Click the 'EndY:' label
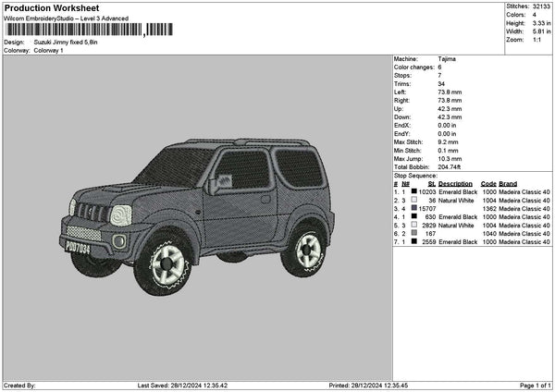 click(x=401, y=134)
